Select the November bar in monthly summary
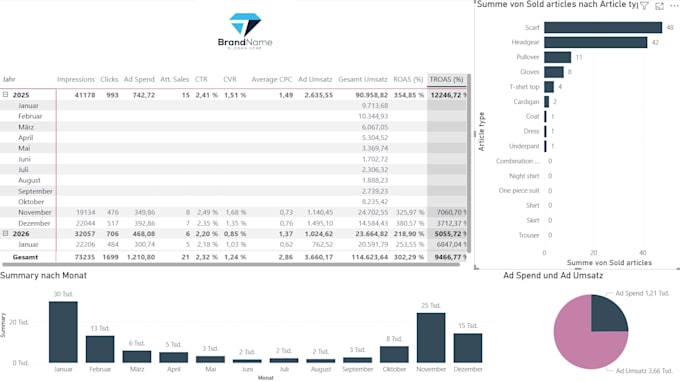This screenshot has height=382, width=680. [431, 338]
